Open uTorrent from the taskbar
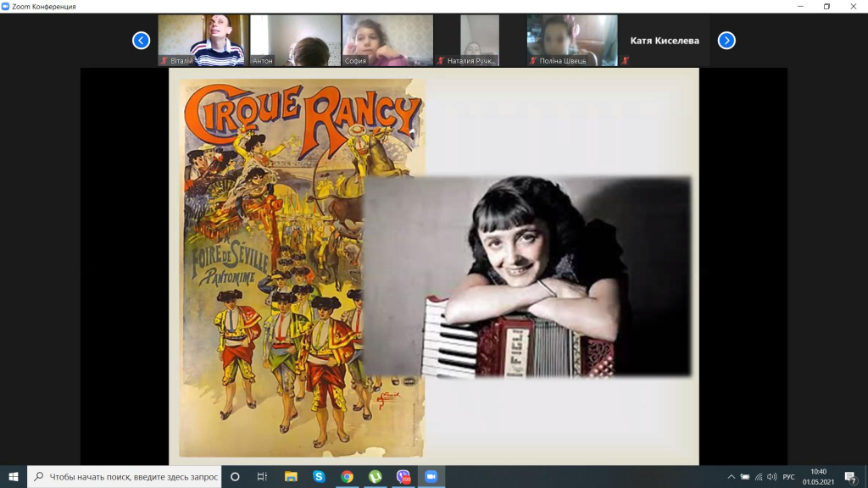 point(376,476)
